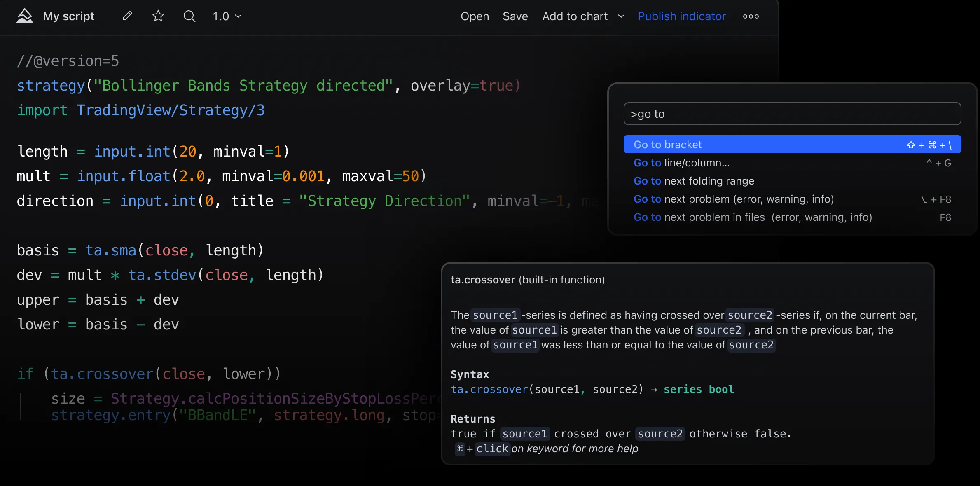Click the 'length = input.int' code line

coord(153,152)
